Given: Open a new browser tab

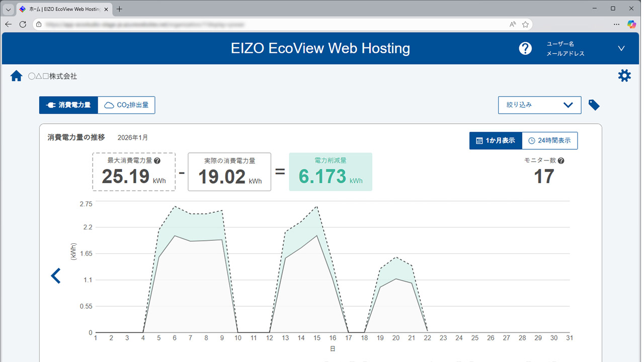Looking at the screenshot, I should (119, 9).
